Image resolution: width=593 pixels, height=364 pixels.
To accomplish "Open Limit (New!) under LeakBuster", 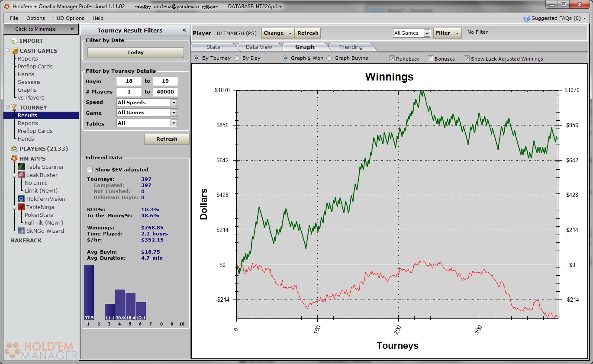I will pyautogui.click(x=41, y=190).
